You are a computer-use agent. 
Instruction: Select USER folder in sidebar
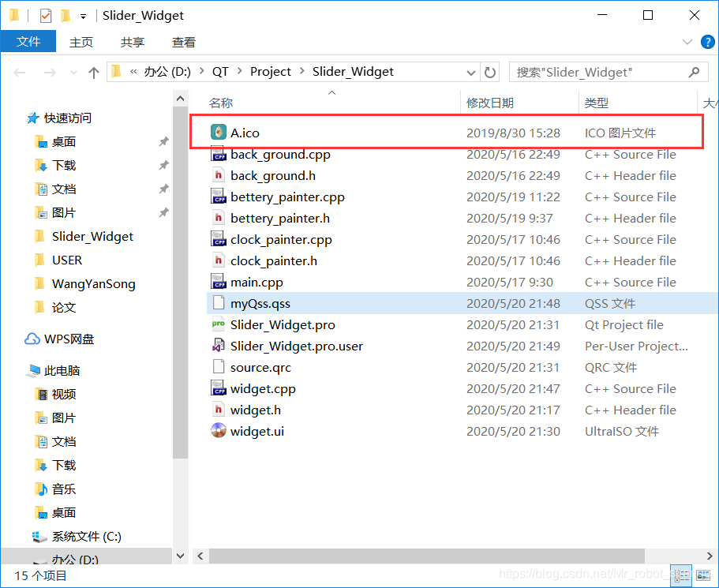[x=58, y=260]
